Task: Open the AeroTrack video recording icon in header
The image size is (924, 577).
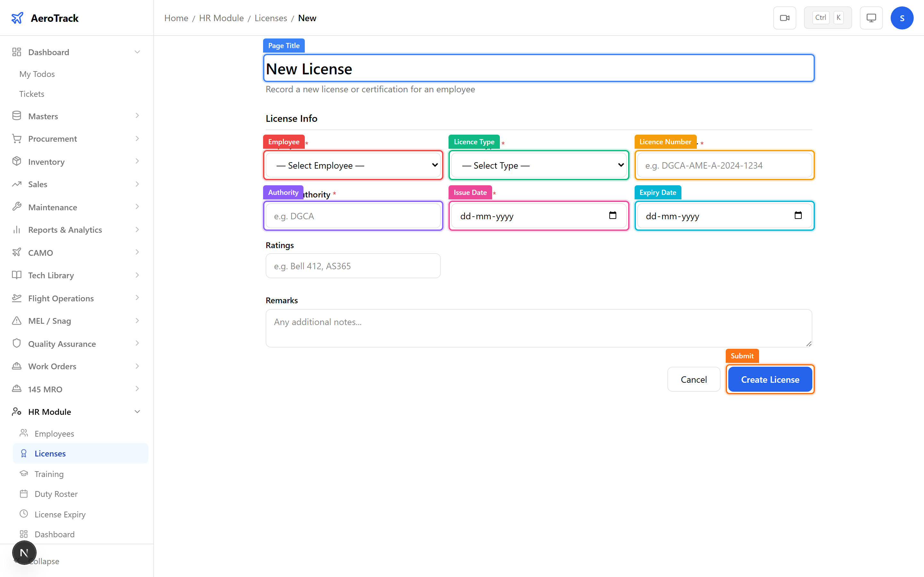Action: pos(785,18)
